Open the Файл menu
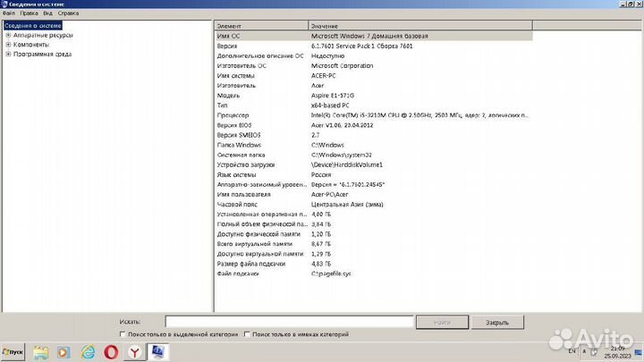 (x=9, y=13)
